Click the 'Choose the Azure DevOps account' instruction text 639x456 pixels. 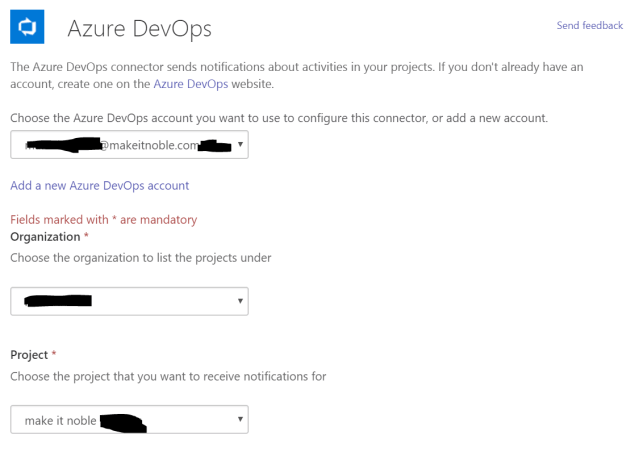279,118
